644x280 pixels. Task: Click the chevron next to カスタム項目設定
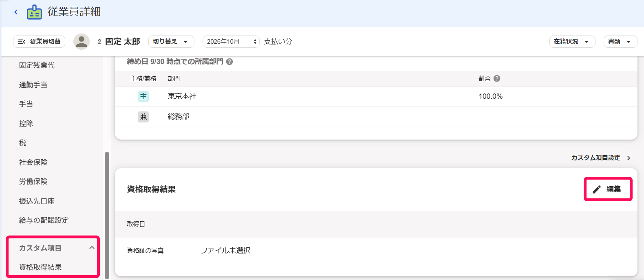pos(629,158)
